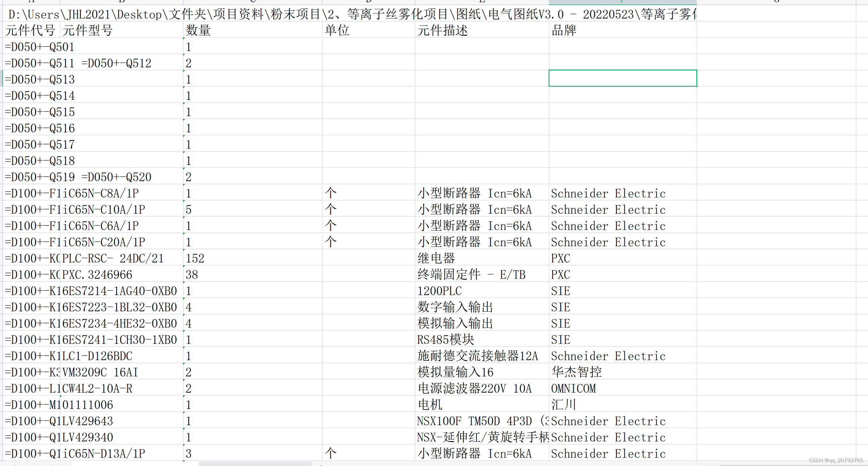The height and width of the screenshot is (466, 868).
Task: Select quantity 3 in the iC65N-D13A/1P row
Action: [x=253, y=453]
